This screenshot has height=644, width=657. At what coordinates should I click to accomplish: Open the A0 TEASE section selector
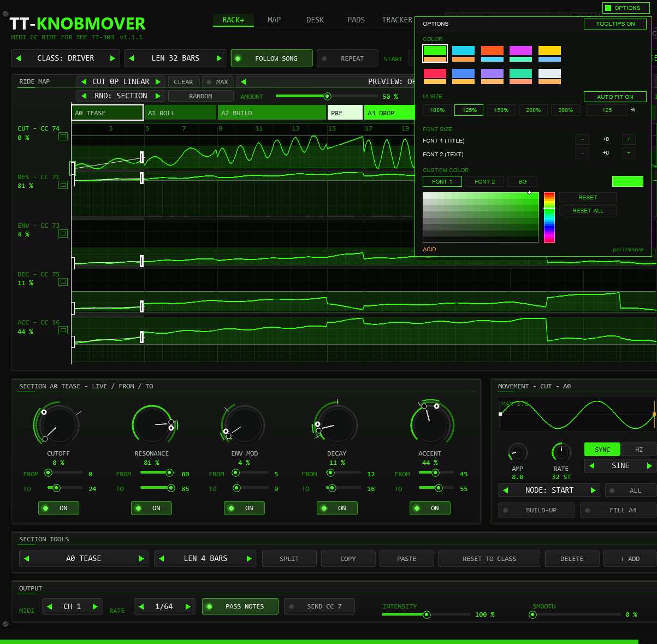(84, 559)
